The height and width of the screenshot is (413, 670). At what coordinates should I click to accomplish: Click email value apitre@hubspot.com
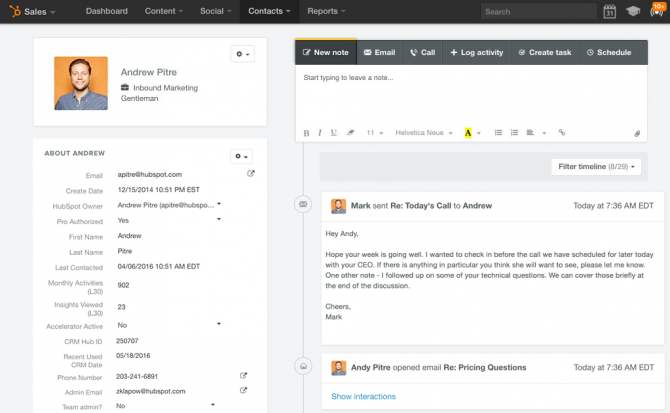pyautogui.click(x=150, y=174)
